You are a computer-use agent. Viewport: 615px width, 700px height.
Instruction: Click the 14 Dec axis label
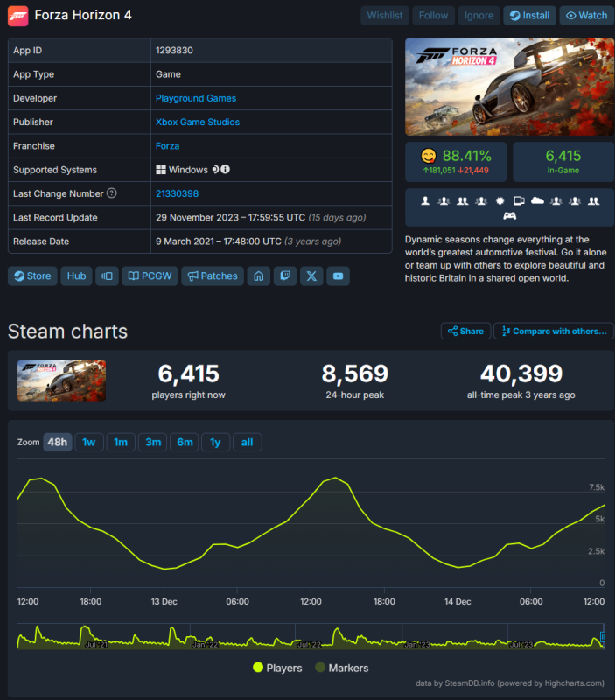pos(458,602)
